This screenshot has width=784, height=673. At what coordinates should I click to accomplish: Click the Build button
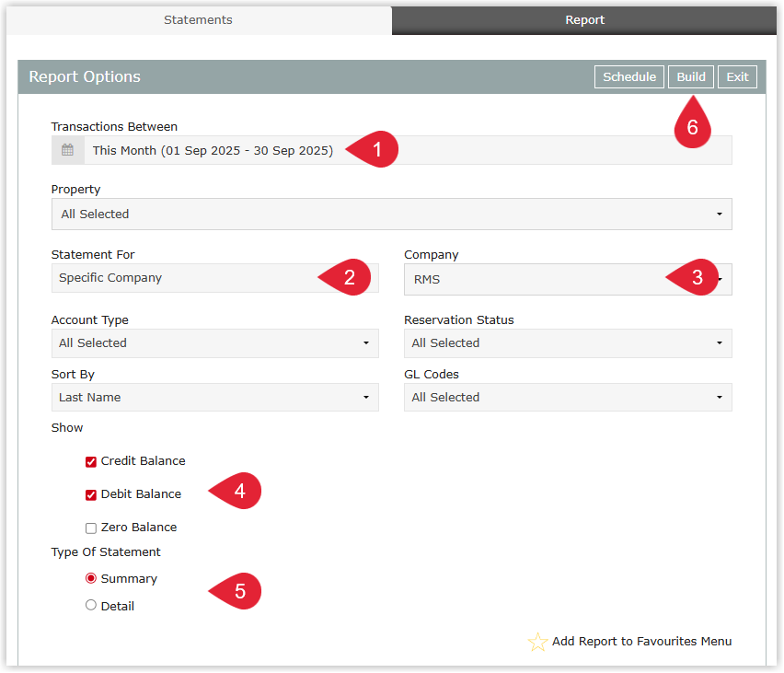(691, 77)
